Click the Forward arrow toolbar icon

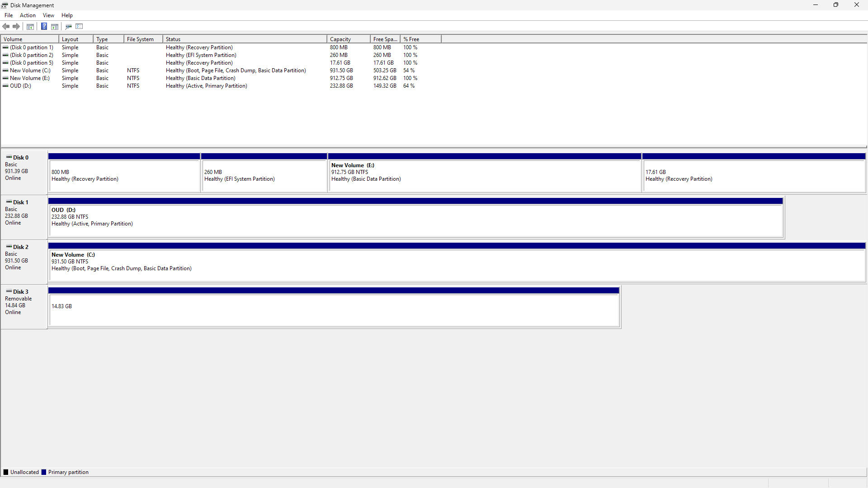tap(16, 27)
